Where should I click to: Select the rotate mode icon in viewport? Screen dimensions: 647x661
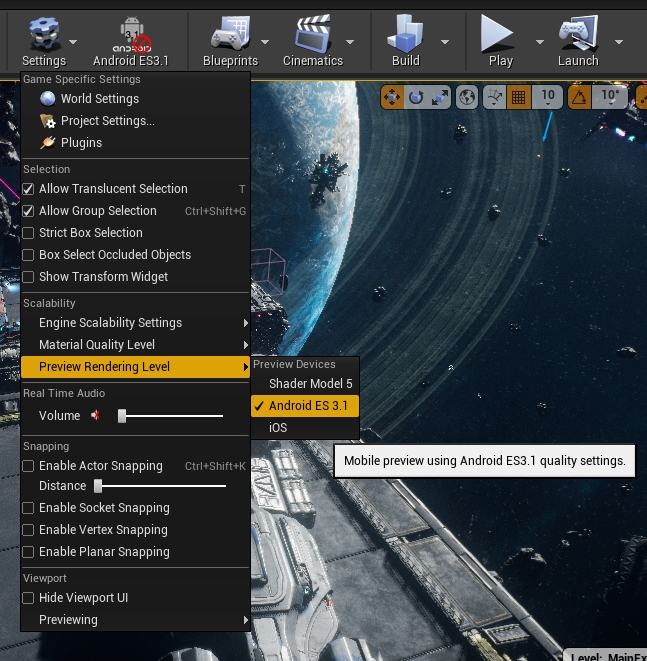[x=416, y=97]
